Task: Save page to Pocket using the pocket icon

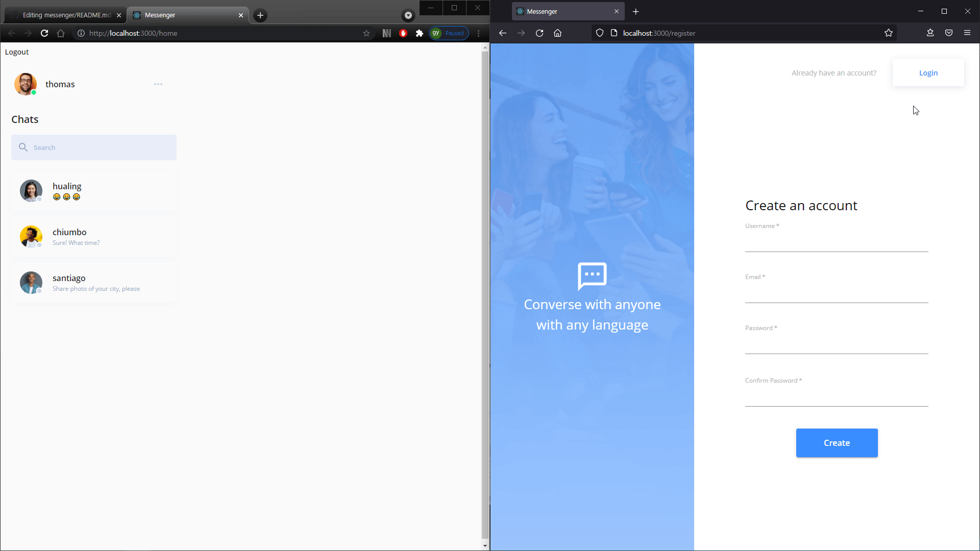Action: click(949, 33)
